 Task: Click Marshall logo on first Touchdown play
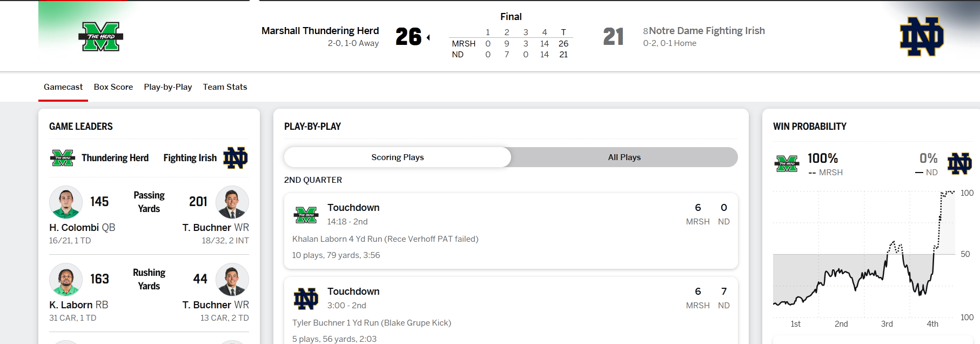306,215
